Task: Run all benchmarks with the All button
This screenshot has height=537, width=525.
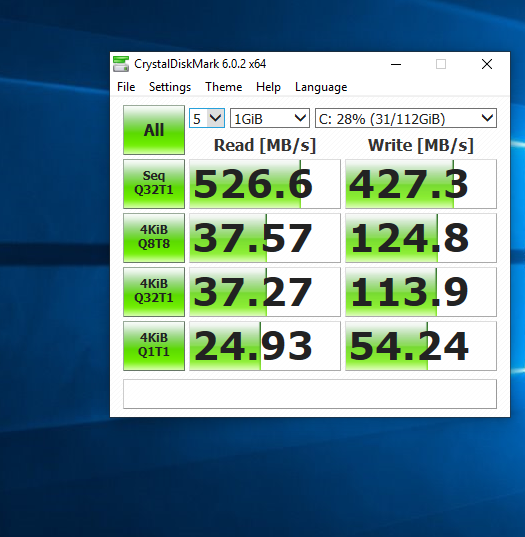Action: 154,130
